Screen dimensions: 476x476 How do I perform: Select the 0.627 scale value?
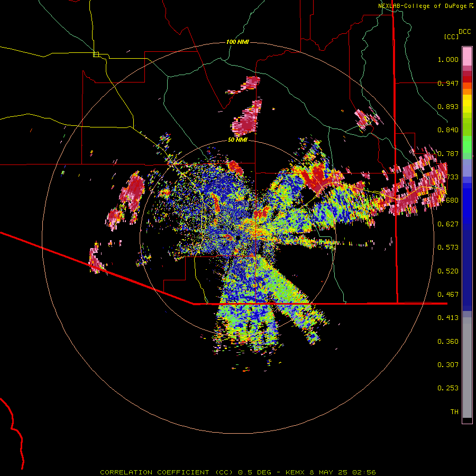448,224
